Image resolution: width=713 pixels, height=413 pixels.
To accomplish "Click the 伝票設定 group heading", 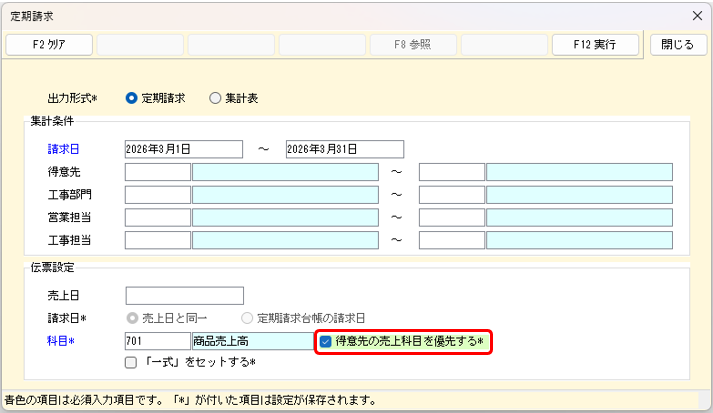I will (x=52, y=267).
